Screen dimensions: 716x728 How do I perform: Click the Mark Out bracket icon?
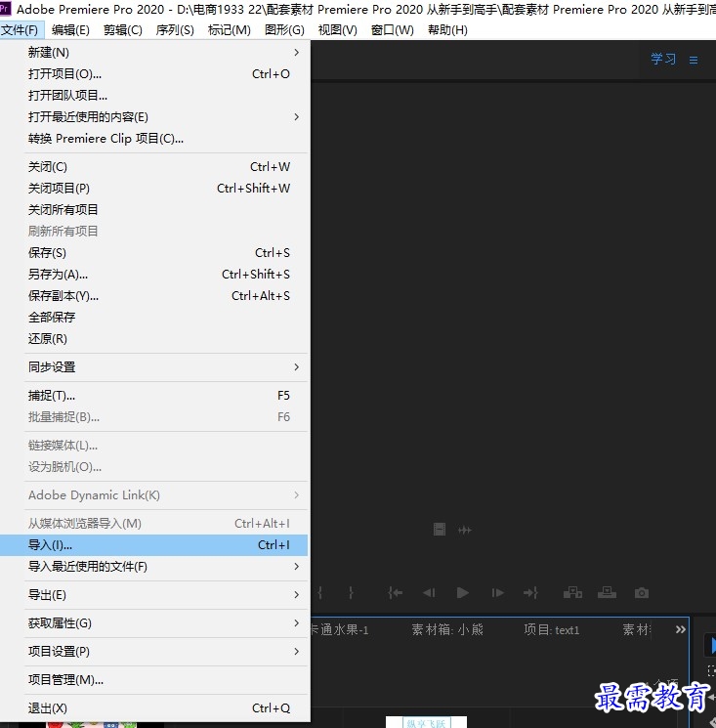[x=352, y=593]
